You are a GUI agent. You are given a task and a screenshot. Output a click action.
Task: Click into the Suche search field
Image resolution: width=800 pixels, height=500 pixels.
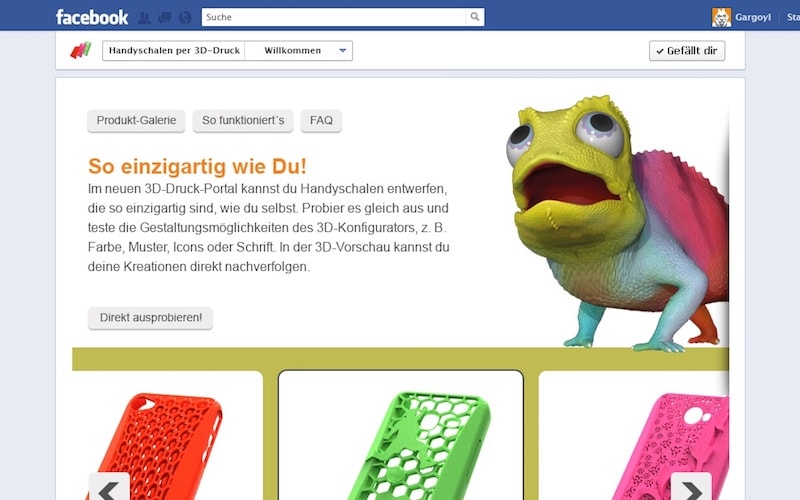[x=334, y=17]
